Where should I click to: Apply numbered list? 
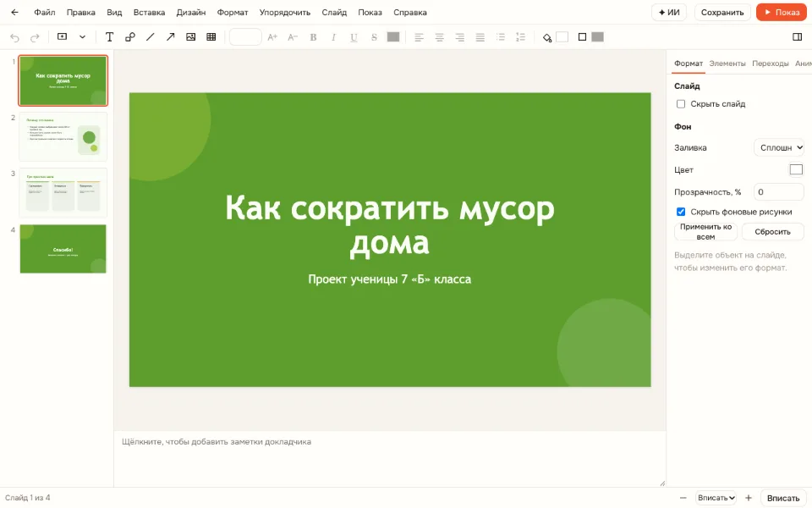[x=520, y=37]
